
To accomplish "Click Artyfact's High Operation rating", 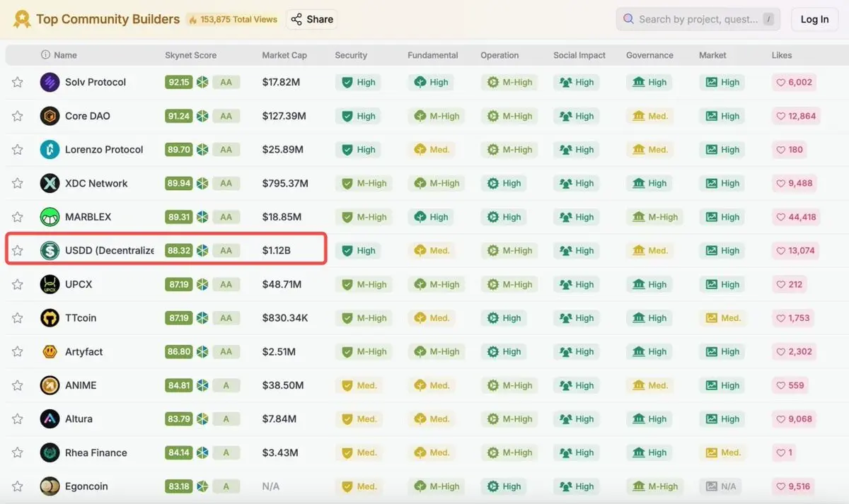I will coord(504,351).
